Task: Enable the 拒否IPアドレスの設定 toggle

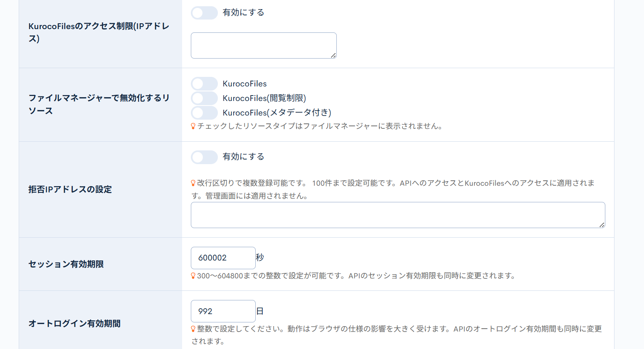Action: 204,157
